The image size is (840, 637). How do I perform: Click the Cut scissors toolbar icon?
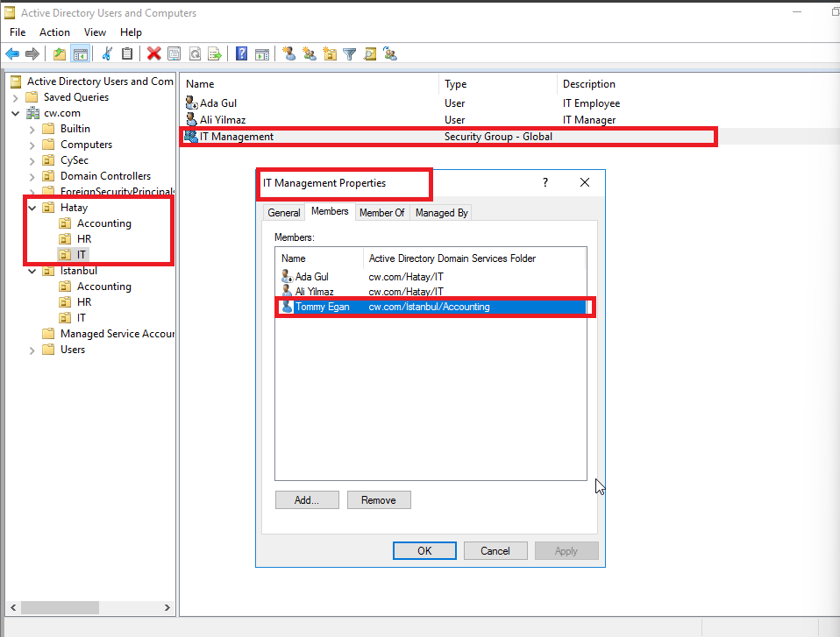[107, 54]
